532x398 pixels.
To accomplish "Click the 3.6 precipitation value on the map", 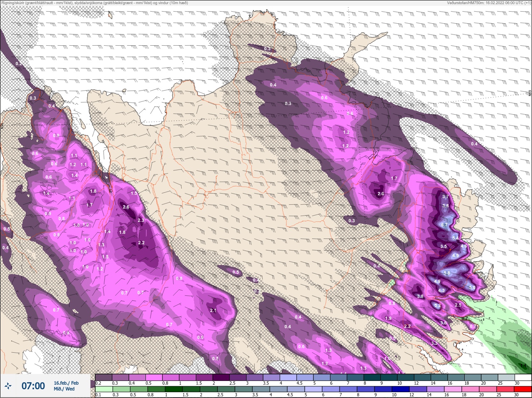I will 443,323.
